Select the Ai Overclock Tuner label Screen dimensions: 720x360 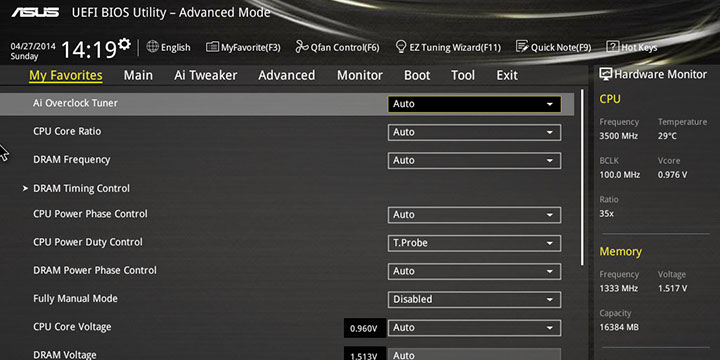75,103
